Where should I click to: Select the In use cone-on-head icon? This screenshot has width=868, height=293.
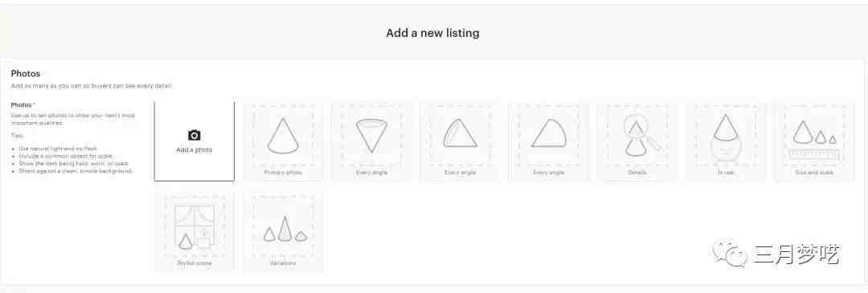(726, 137)
